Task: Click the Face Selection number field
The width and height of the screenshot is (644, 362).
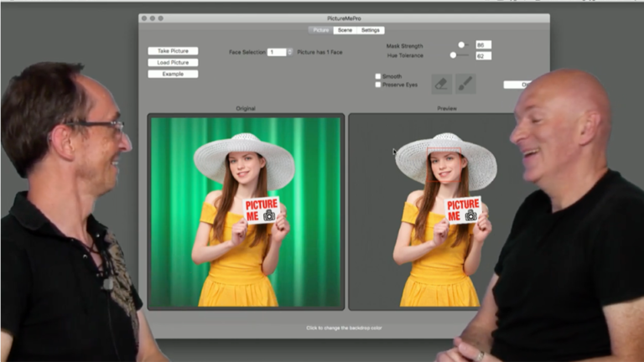Action: tap(276, 52)
